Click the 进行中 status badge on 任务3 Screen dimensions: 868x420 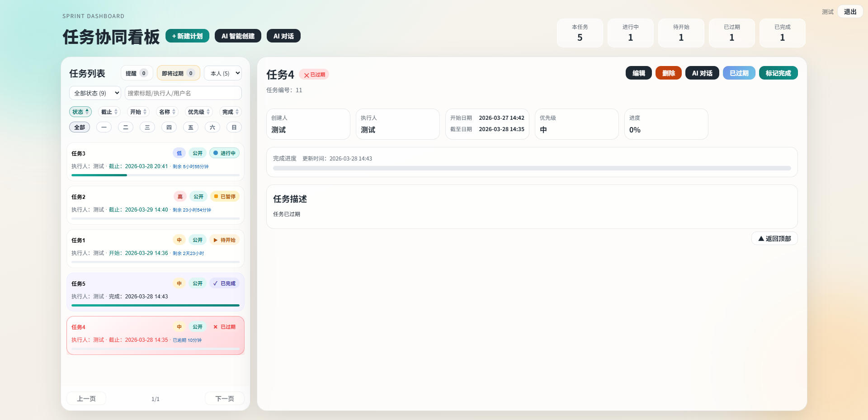tap(224, 153)
